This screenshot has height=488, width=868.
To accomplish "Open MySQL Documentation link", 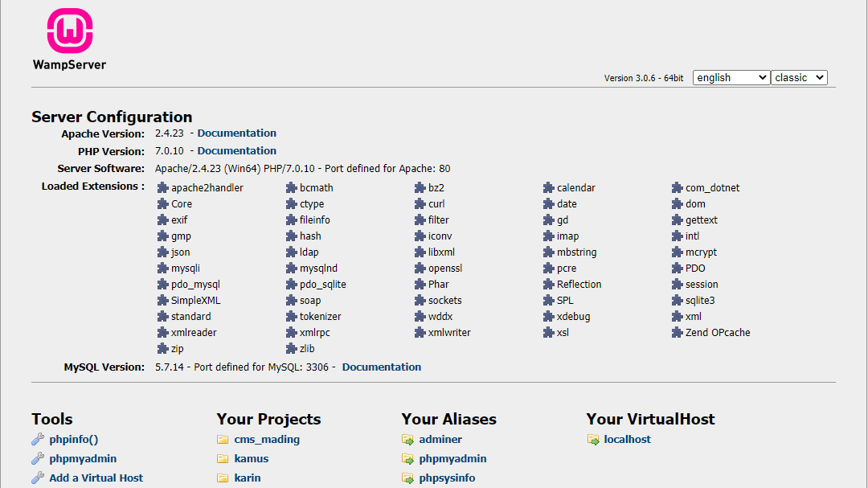I will [382, 367].
